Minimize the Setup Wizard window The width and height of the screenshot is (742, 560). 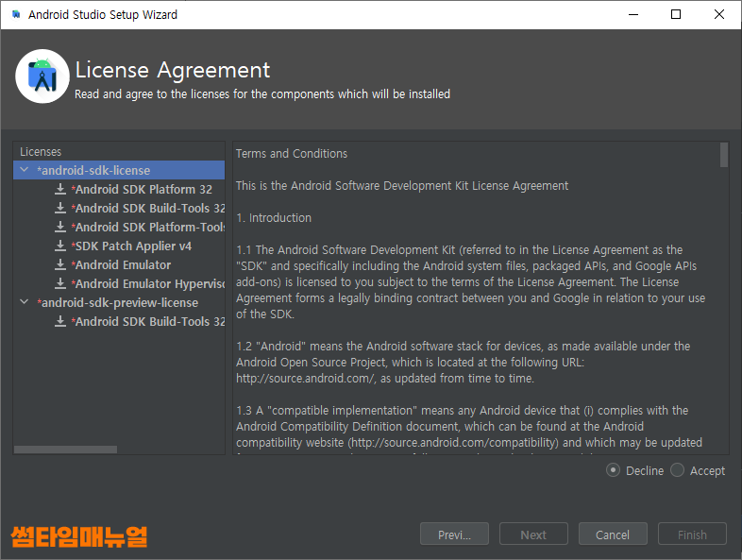tap(633, 14)
